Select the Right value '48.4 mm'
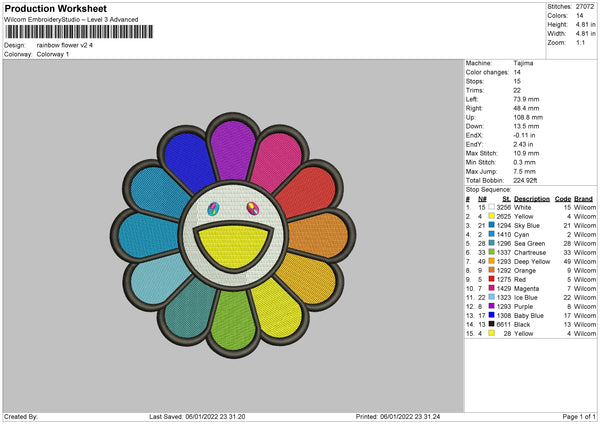 526,108
